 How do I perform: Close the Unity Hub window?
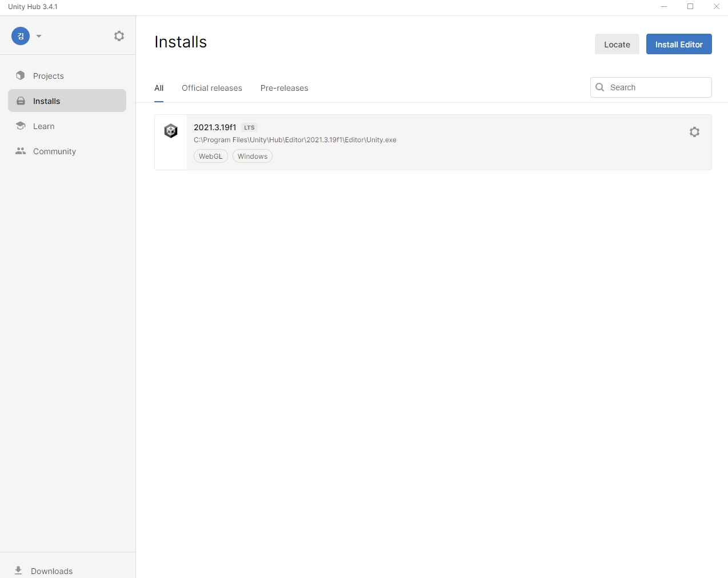click(716, 7)
